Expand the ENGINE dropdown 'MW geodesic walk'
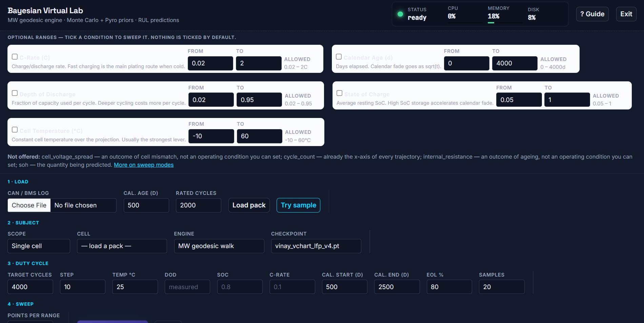The height and width of the screenshot is (323, 644). pos(219,246)
